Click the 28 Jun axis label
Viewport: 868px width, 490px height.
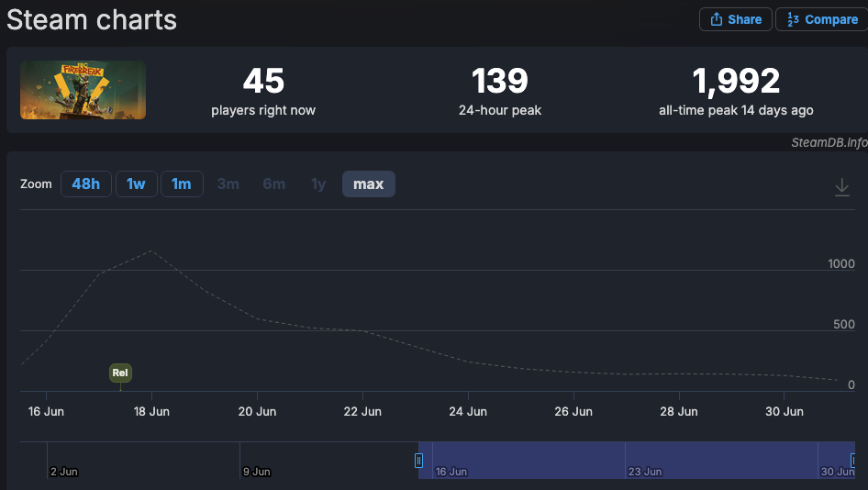(x=679, y=411)
